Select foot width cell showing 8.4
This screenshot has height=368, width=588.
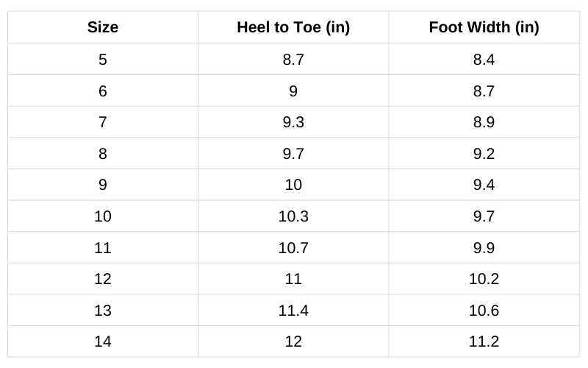coord(484,60)
